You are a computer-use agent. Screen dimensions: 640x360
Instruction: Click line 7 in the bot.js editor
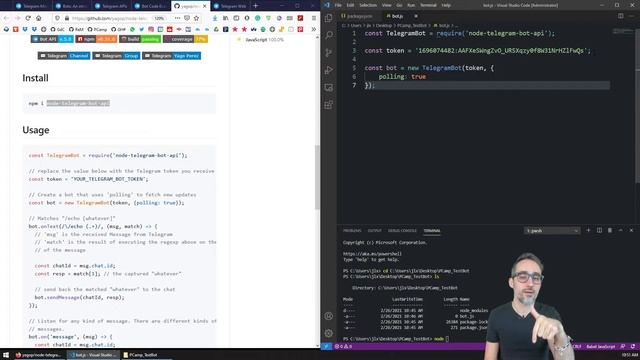[x=487, y=85]
